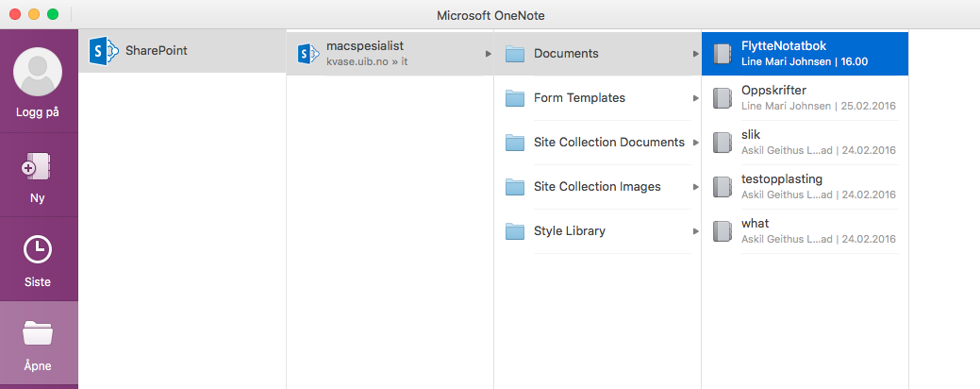Viewport: 980px width, 389px height.
Task: Click the Ny new notebook icon
Action: coord(39,167)
